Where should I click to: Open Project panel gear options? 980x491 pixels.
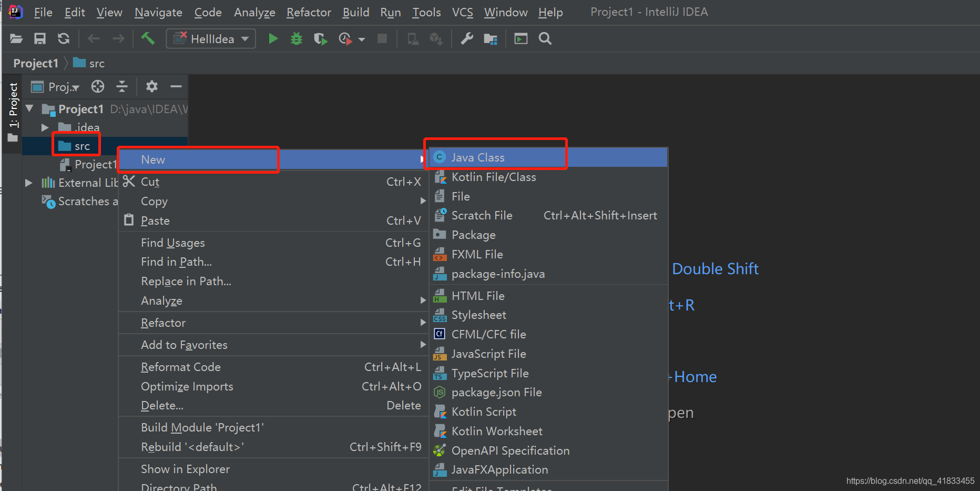[152, 86]
